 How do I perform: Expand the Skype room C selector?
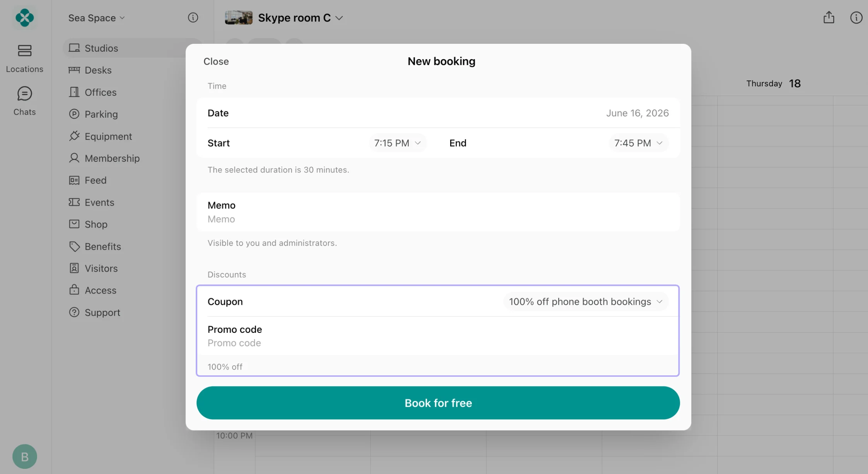301,18
